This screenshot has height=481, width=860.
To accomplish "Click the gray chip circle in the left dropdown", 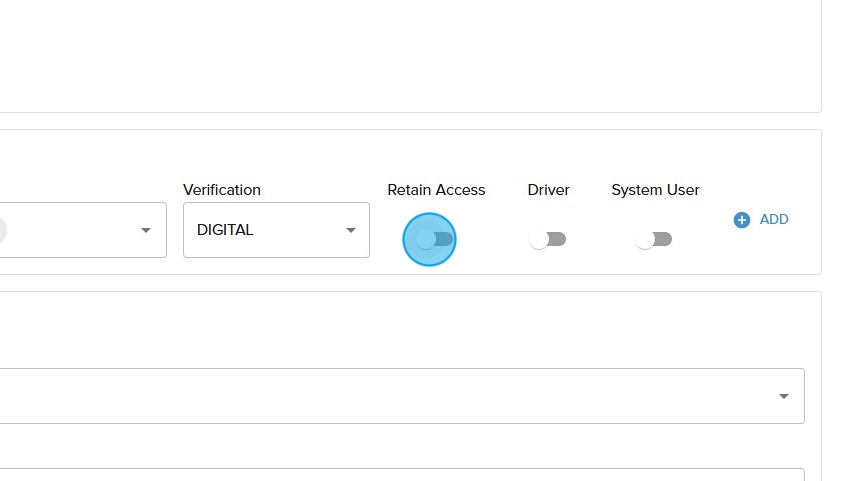I will 2,230.
